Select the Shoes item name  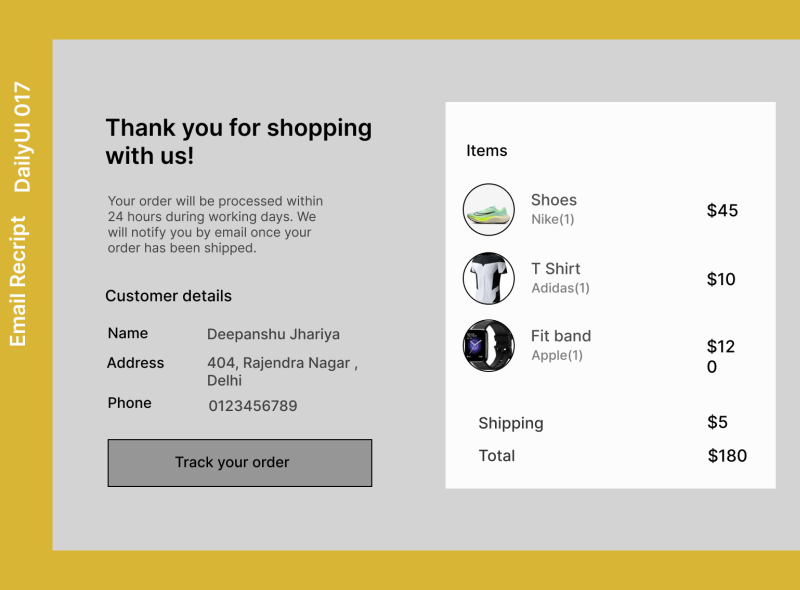pyautogui.click(x=553, y=199)
